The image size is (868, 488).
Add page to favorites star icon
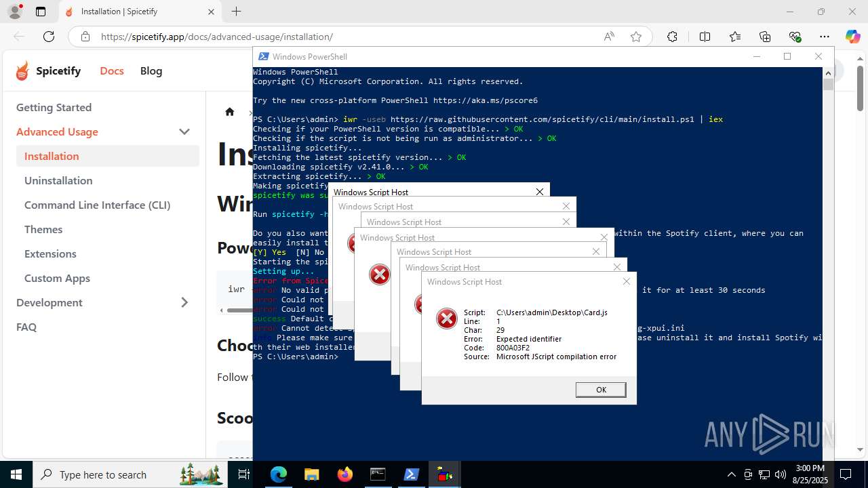(636, 37)
